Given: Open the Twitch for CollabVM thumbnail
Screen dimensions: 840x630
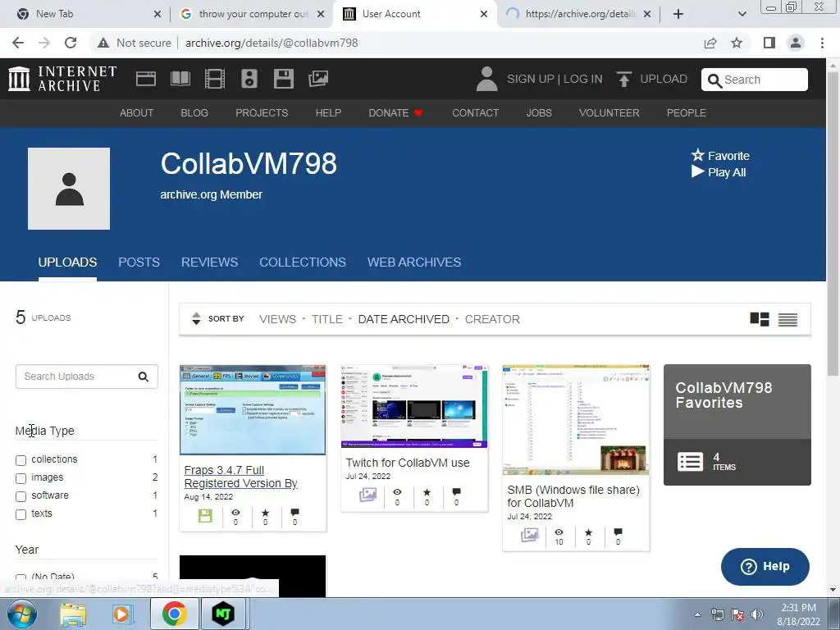Looking at the screenshot, I should click(x=414, y=407).
